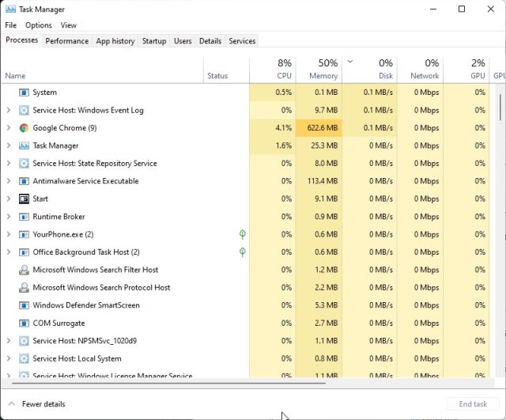Click the horizontal scrollbar thumb
The image size is (506, 420).
tap(168, 383)
